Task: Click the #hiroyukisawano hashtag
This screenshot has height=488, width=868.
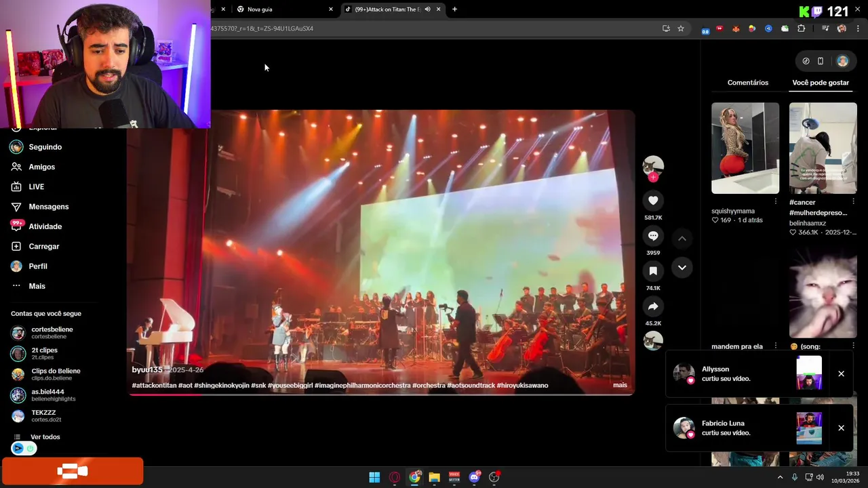Action: [x=522, y=386]
